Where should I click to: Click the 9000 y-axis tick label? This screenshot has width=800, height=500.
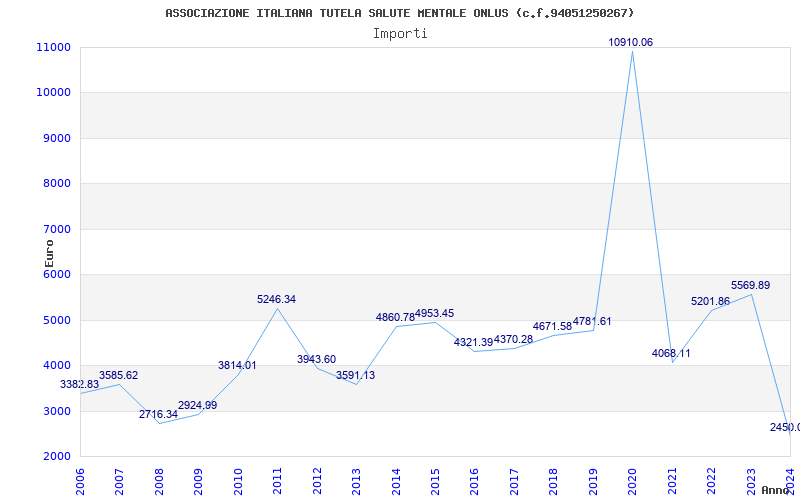click(x=56, y=138)
